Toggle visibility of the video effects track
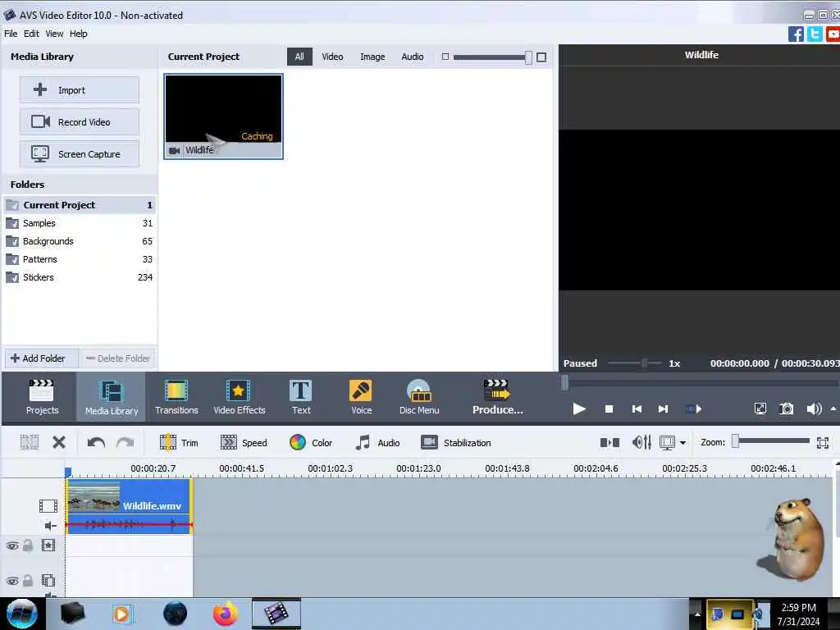This screenshot has height=630, width=840. [12, 546]
